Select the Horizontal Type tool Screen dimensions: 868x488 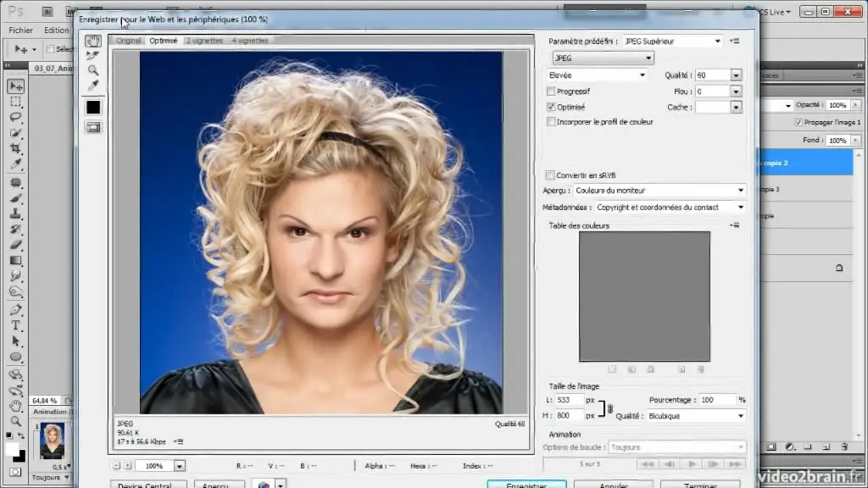point(15,325)
